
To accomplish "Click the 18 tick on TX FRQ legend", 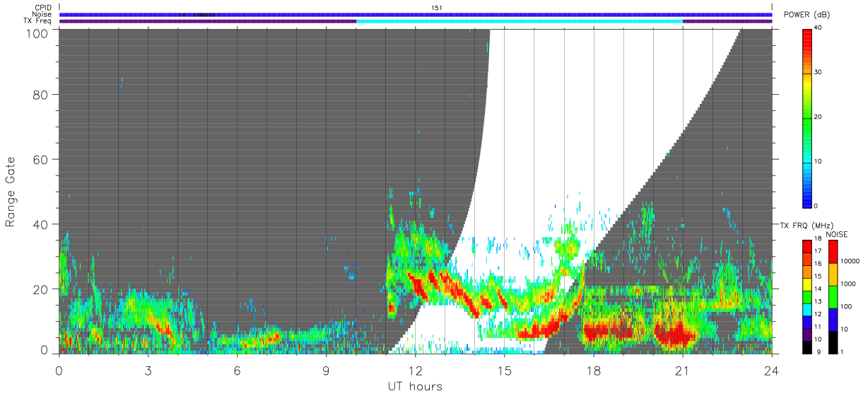I will pyautogui.click(x=818, y=240).
